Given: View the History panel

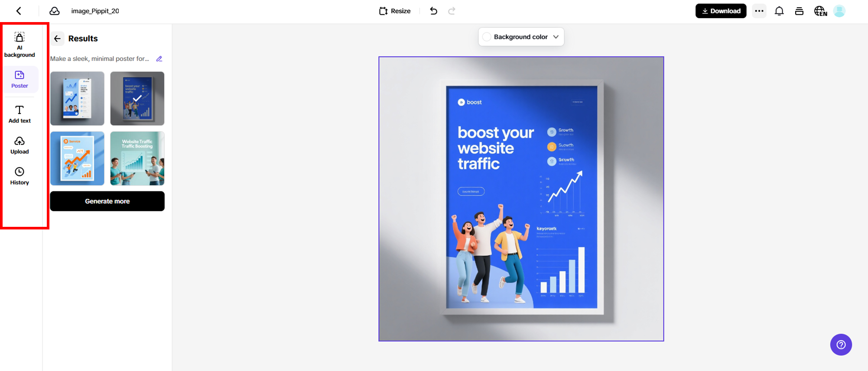Looking at the screenshot, I should [x=20, y=176].
